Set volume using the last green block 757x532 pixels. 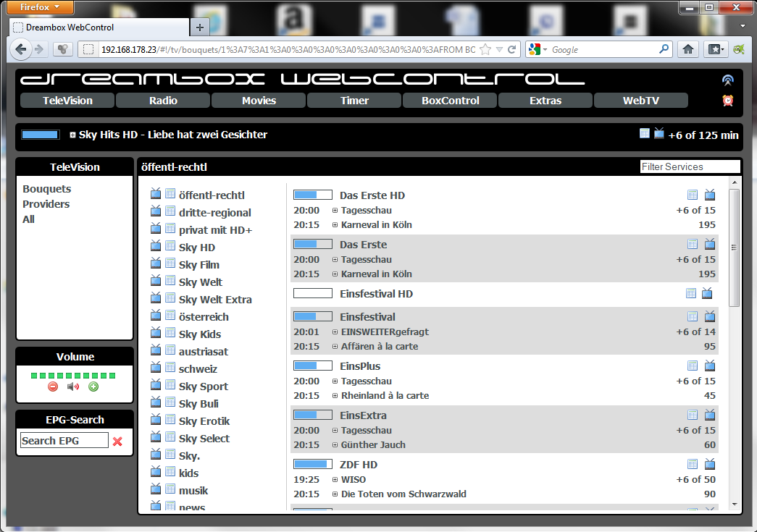112,376
